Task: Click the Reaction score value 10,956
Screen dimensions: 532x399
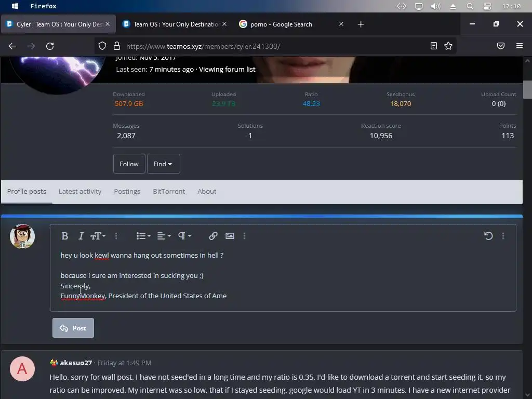Action: (381, 136)
